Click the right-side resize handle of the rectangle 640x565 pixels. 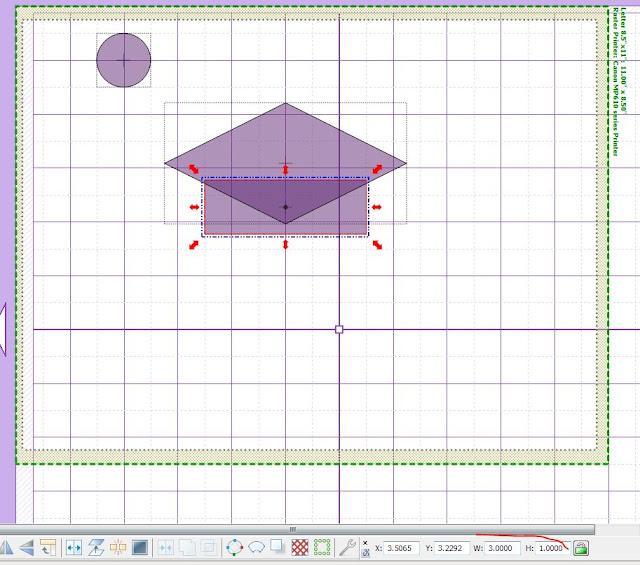pyautogui.click(x=377, y=207)
